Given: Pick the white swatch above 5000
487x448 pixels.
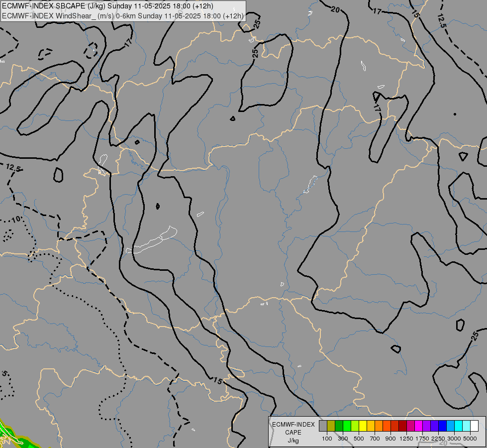Looking at the screenshot, I should (x=474, y=426).
